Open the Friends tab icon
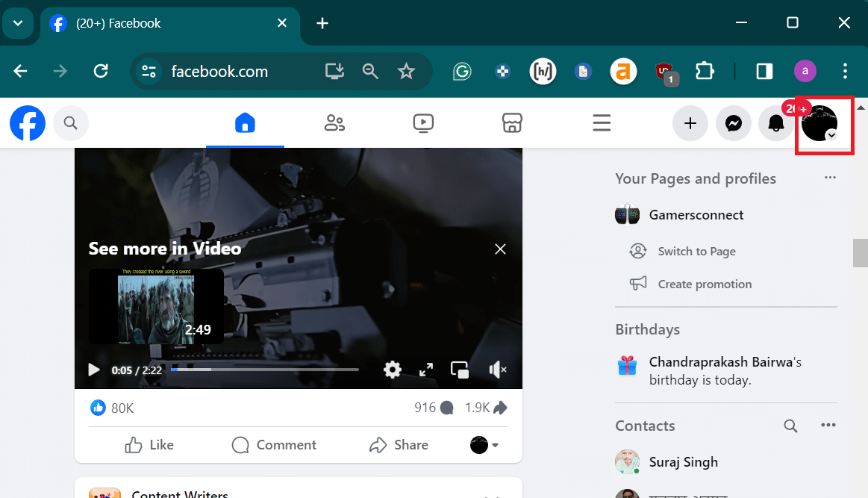The image size is (868, 498). tap(334, 123)
